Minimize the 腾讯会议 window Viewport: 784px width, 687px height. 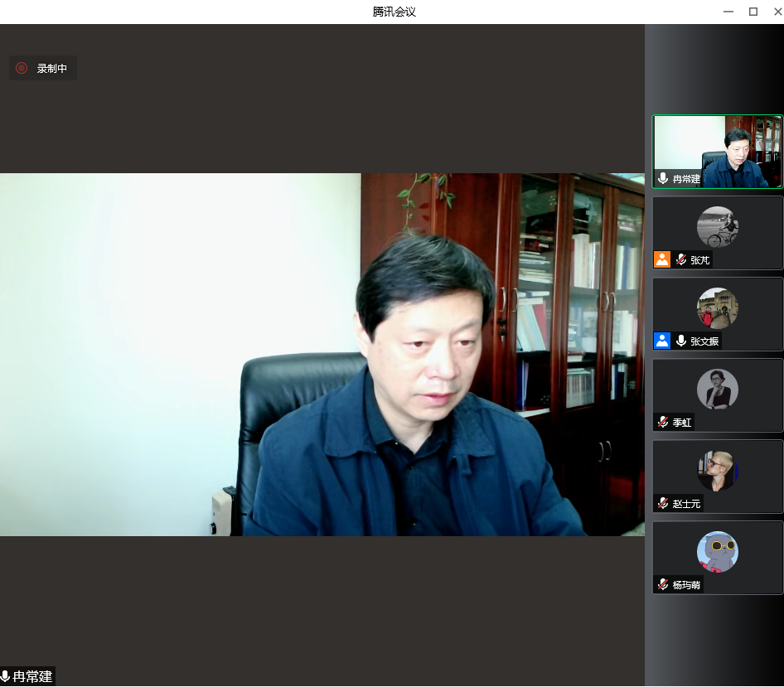click(x=728, y=12)
